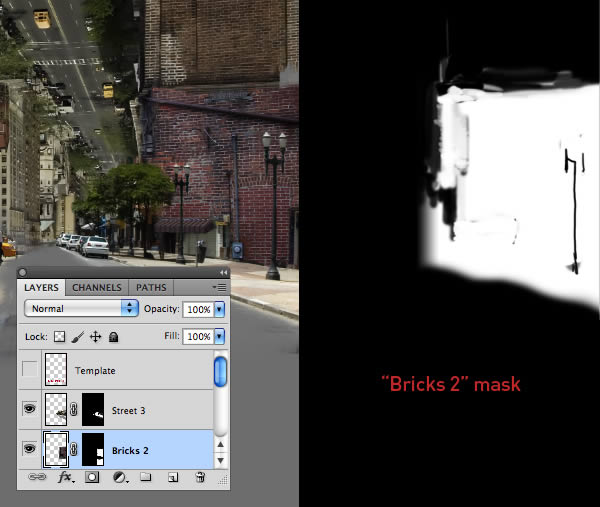The image size is (600, 507).
Task: Open the Normal blend mode dropdown
Action: [81, 308]
